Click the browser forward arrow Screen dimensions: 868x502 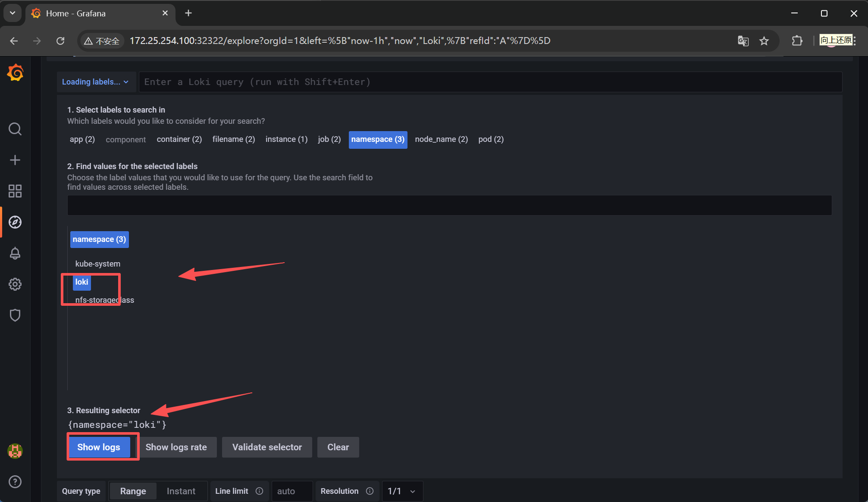[x=37, y=41]
